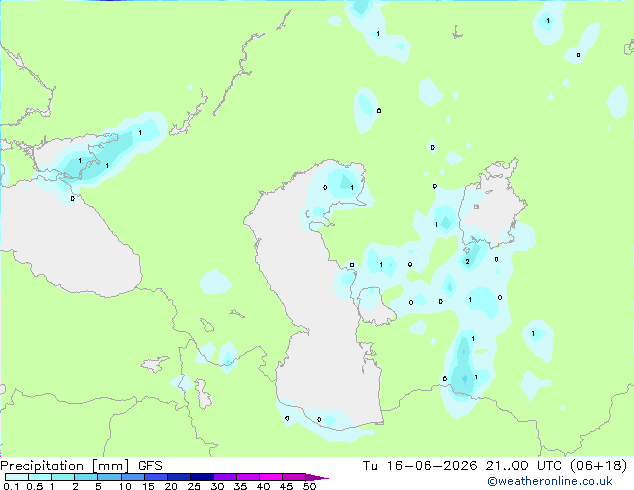Click the legend swatch between 0.1 and 0.5
Screen dimensions: 634x490
coord(17,477)
